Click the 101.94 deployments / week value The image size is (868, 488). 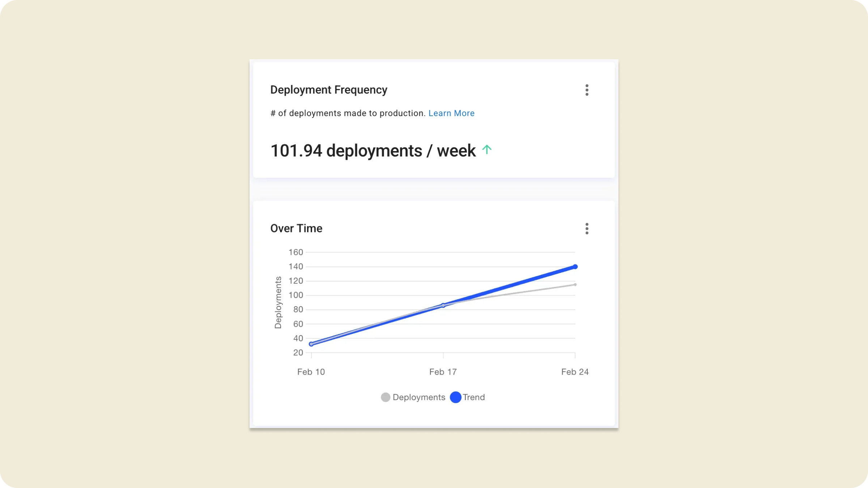pos(373,151)
